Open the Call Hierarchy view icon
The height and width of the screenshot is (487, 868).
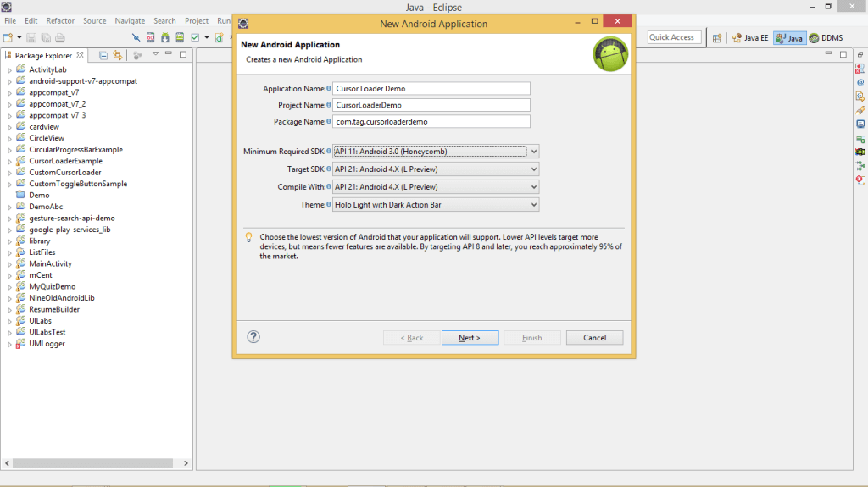[860, 165]
